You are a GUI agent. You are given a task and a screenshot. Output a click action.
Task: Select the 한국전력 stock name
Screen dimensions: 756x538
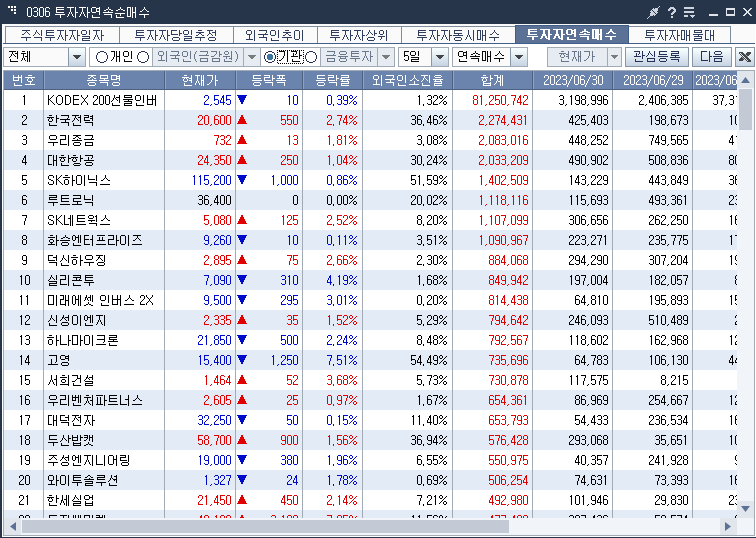coord(70,120)
